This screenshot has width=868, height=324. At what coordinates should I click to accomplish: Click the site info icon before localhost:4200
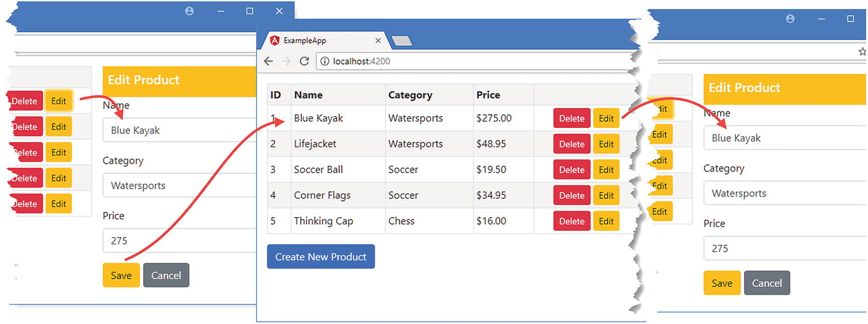pyautogui.click(x=325, y=61)
